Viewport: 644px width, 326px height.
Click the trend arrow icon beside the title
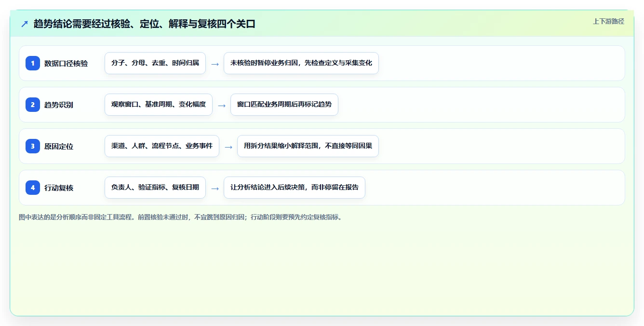coord(25,24)
